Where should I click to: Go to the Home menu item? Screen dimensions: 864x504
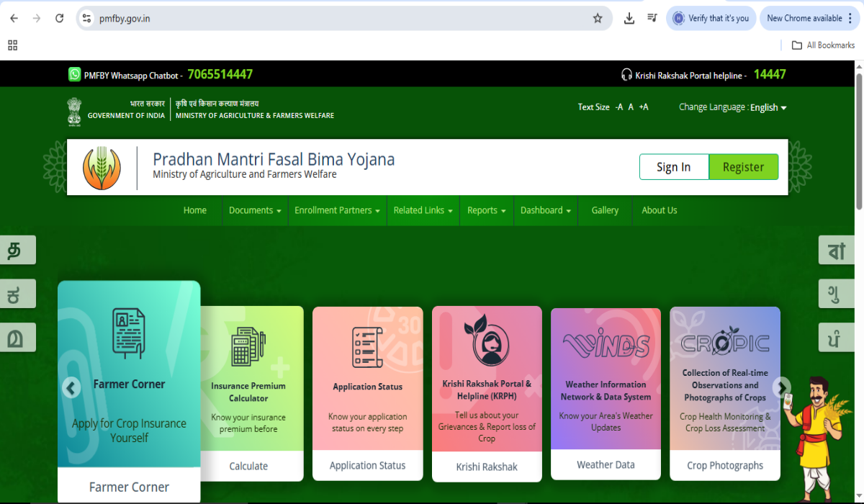coord(195,210)
